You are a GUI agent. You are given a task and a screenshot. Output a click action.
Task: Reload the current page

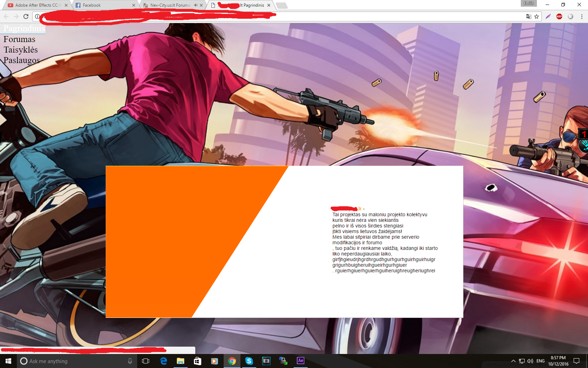click(x=26, y=16)
